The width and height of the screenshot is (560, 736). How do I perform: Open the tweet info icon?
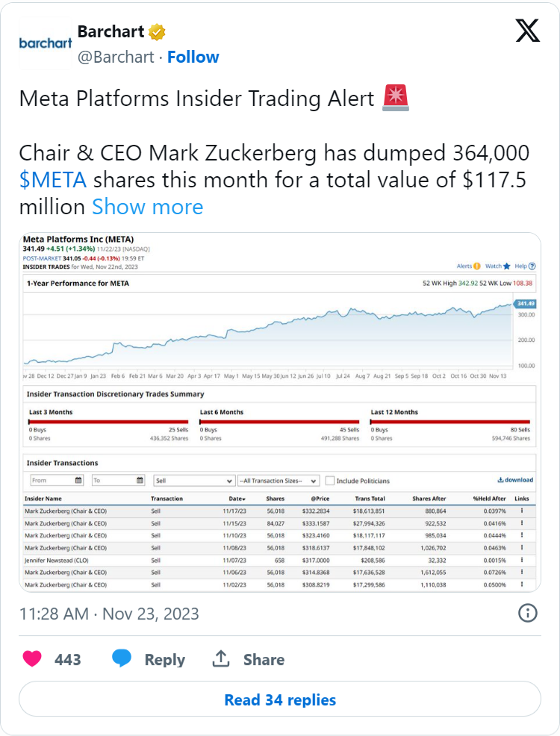coord(527,613)
